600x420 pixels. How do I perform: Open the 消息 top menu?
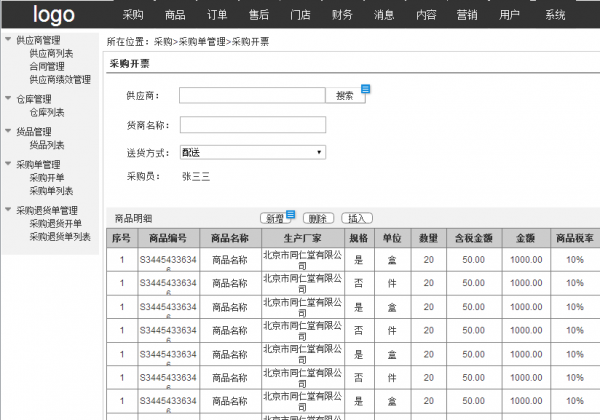(x=384, y=15)
